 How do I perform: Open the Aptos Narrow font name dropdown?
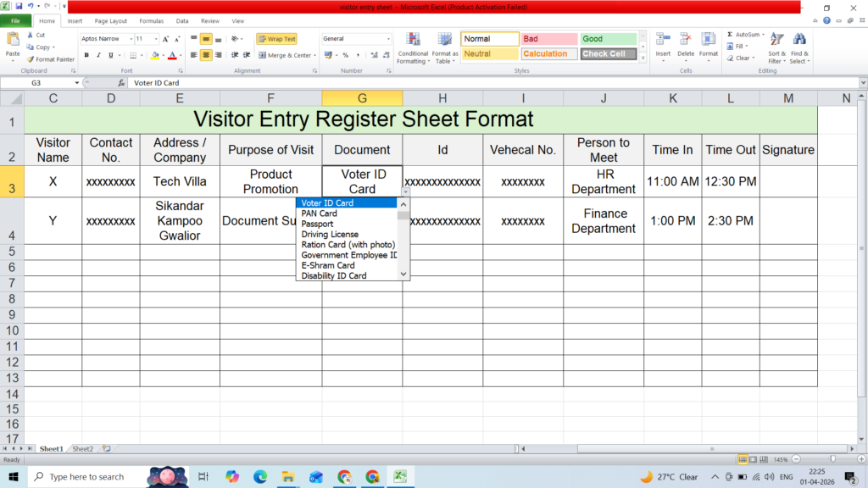click(131, 39)
